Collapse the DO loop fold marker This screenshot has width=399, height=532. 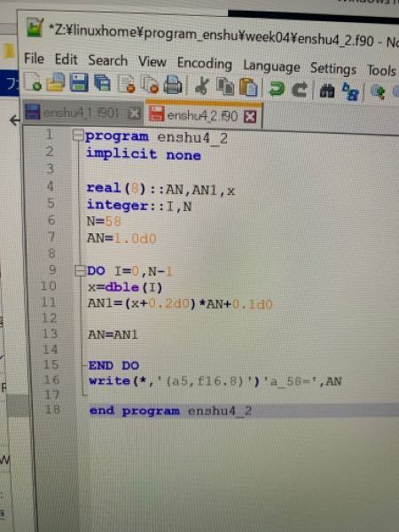tap(80, 270)
